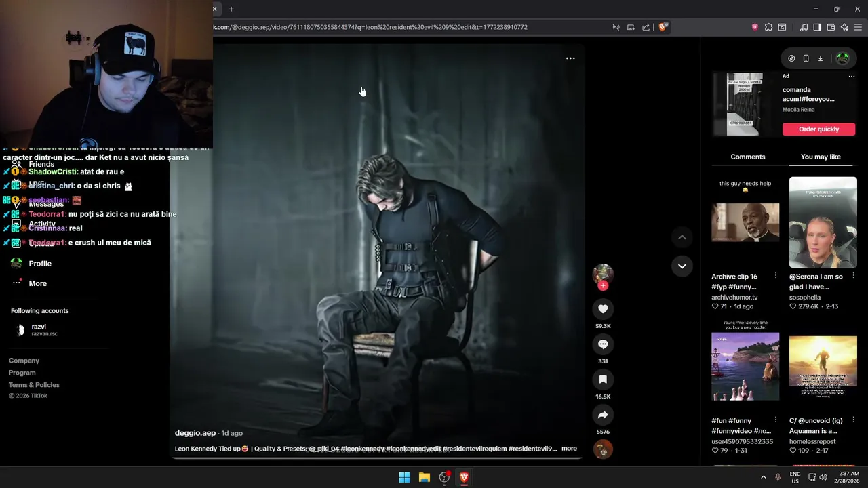
Task: Click the TikTok coins icon in top pill
Action: [791, 58]
